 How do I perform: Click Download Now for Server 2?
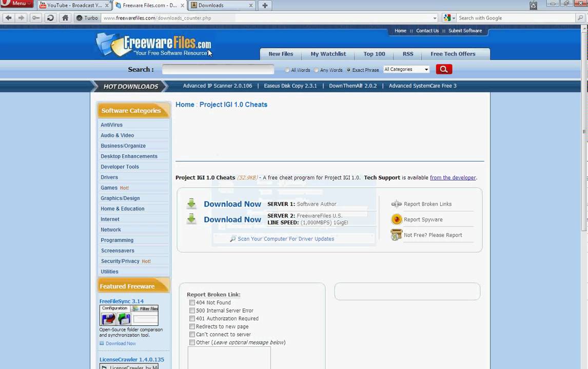pos(232,219)
